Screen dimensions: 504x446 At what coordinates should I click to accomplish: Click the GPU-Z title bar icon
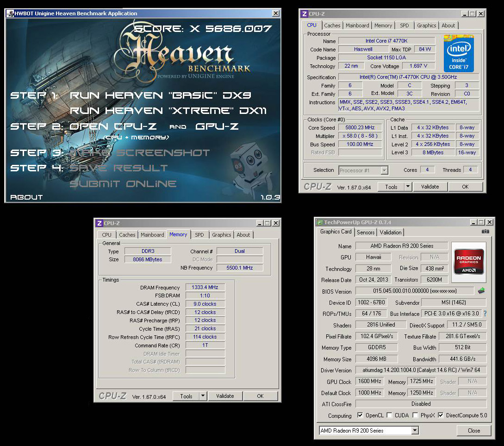coord(319,222)
